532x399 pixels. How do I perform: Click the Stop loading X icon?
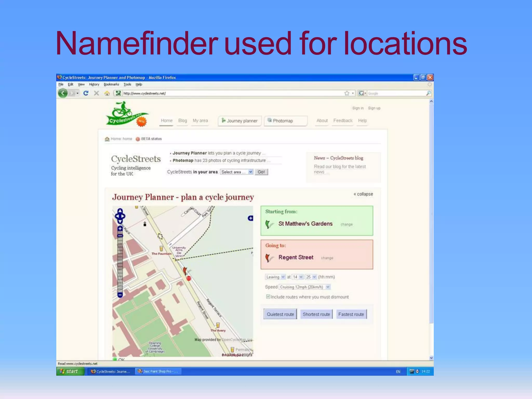coord(96,93)
